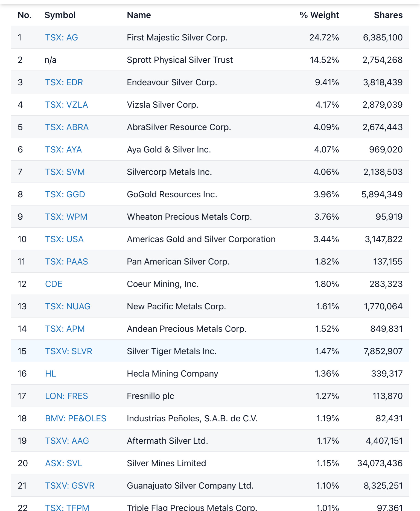Screen dimensions: 420x511
Task: Open the TSX: GGD symbol link
Action: (65, 194)
